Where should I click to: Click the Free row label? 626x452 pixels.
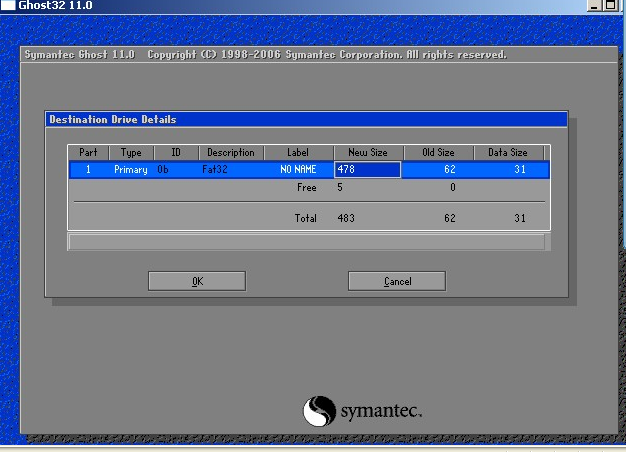(307, 187)
